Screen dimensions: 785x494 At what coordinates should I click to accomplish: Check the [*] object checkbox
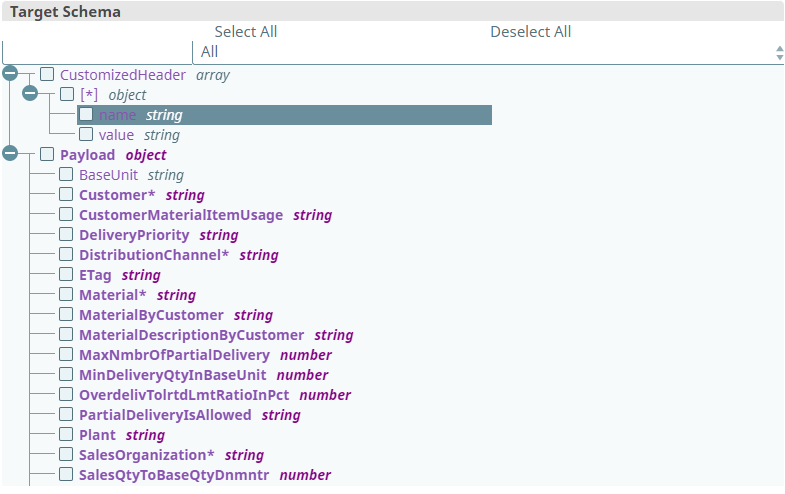coord(67,94)
